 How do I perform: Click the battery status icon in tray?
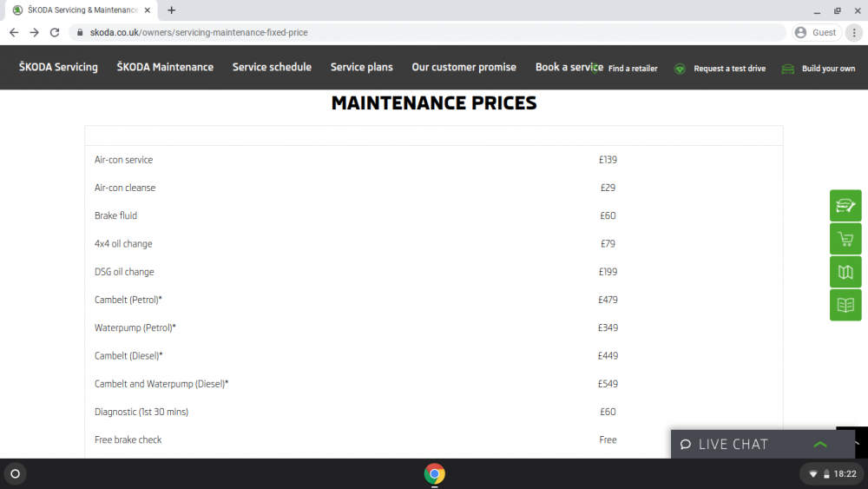pyautogui.click(x=826, y=474)
